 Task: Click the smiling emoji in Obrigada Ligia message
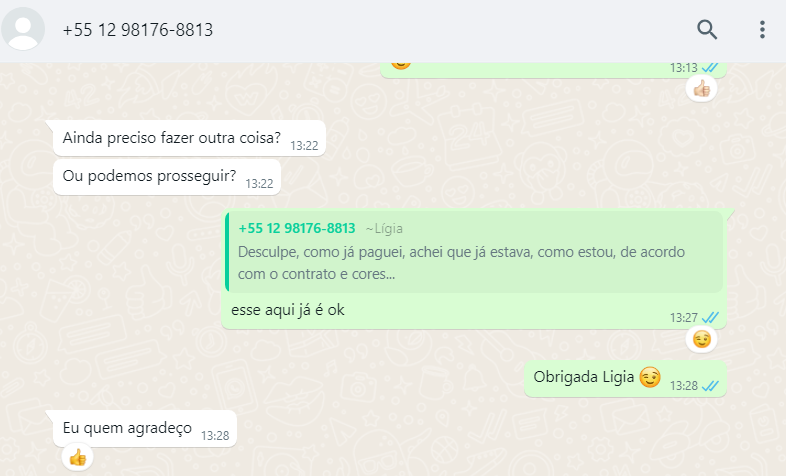(650, 377)
